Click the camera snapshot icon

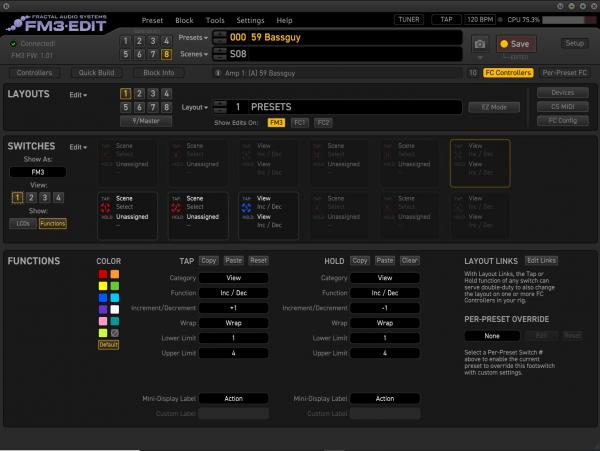coord(480,44)
